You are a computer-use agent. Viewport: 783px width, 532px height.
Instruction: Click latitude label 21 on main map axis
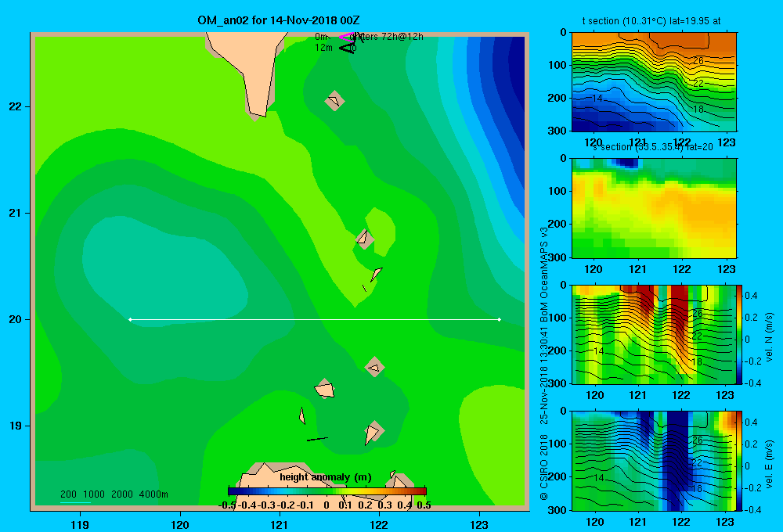15,213
